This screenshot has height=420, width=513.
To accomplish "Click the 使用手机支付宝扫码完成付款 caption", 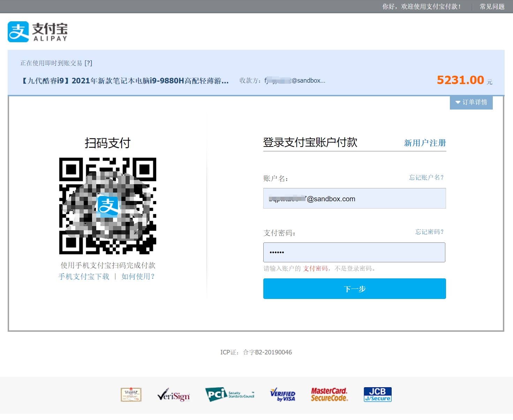I will [x=108, y=265].
